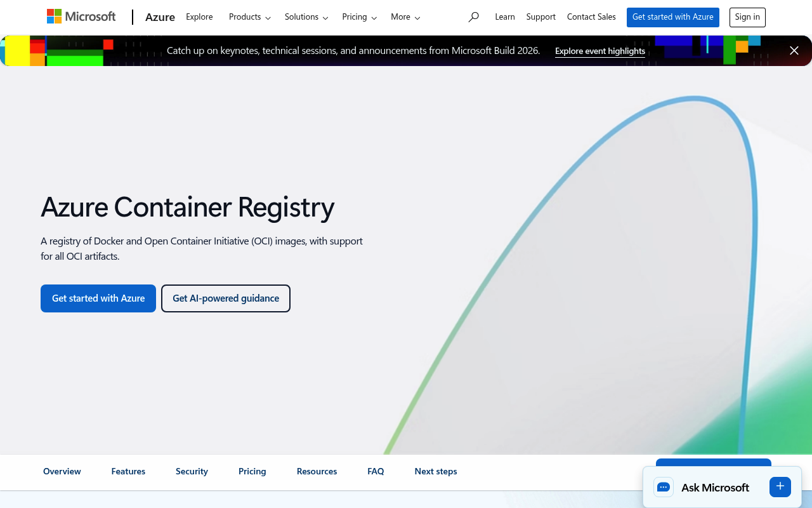Image resolution: width=812 pixels, height=508 pixels.
Task: Click the Microsoft logo
Action: 81,17
